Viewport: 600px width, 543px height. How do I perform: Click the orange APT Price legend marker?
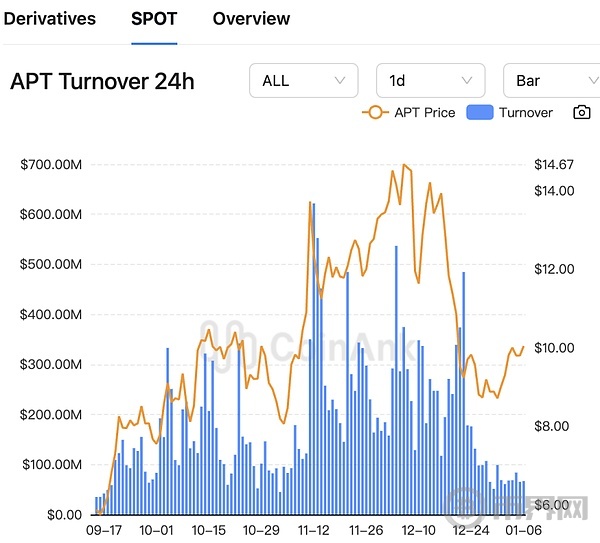(375, 113)
